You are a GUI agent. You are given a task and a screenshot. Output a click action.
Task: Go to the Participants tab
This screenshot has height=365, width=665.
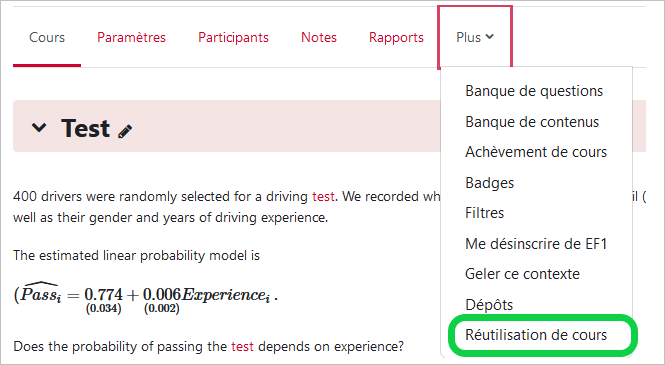[233, 37]
